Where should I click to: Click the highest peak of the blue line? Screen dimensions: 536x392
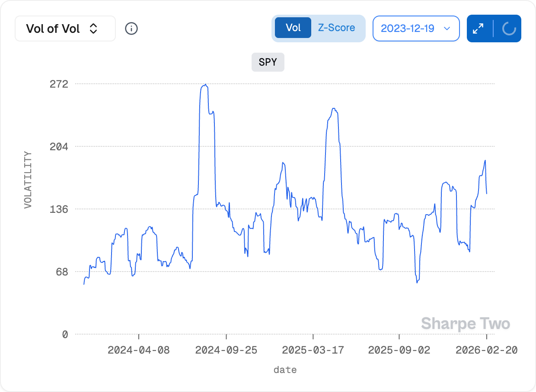[x=205, y=85]
